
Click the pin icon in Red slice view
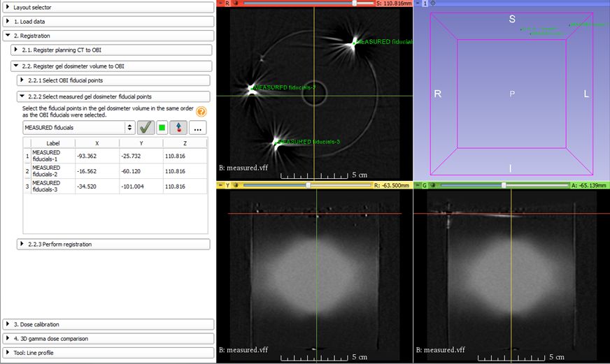coord(220,3)
